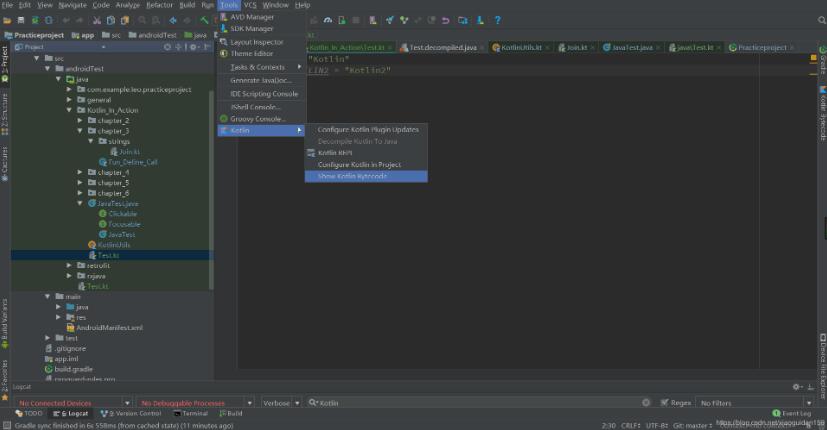Build project green hammer icon

[x=205, y=20]
